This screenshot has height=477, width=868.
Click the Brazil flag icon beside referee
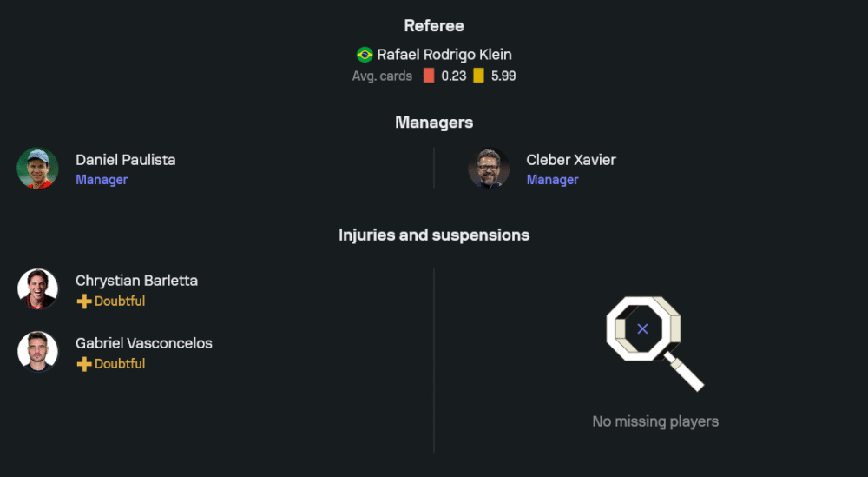click(365, 55)
